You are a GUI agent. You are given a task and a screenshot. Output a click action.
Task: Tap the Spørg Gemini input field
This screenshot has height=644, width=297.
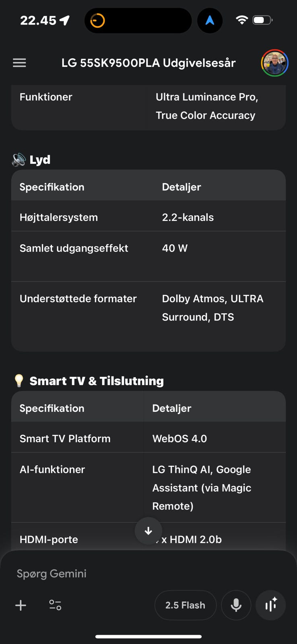point(121,574)
